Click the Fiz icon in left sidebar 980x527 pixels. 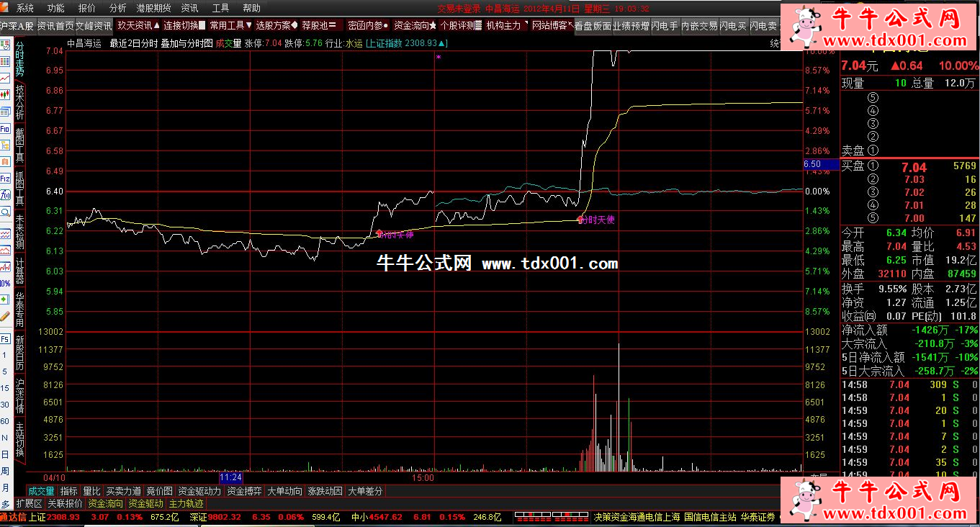5,179
